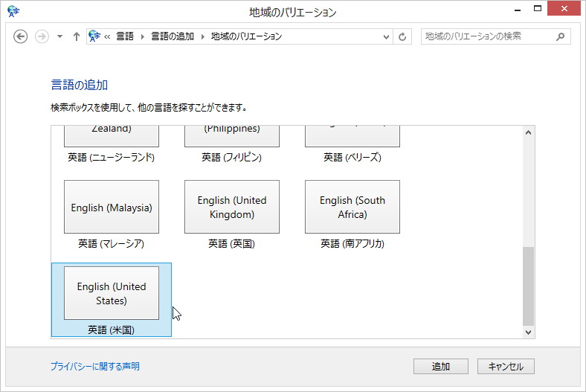Minimize the 地域のバリエーション window
Viewport: 586px width, 392px height.
(x=518, y=10)
